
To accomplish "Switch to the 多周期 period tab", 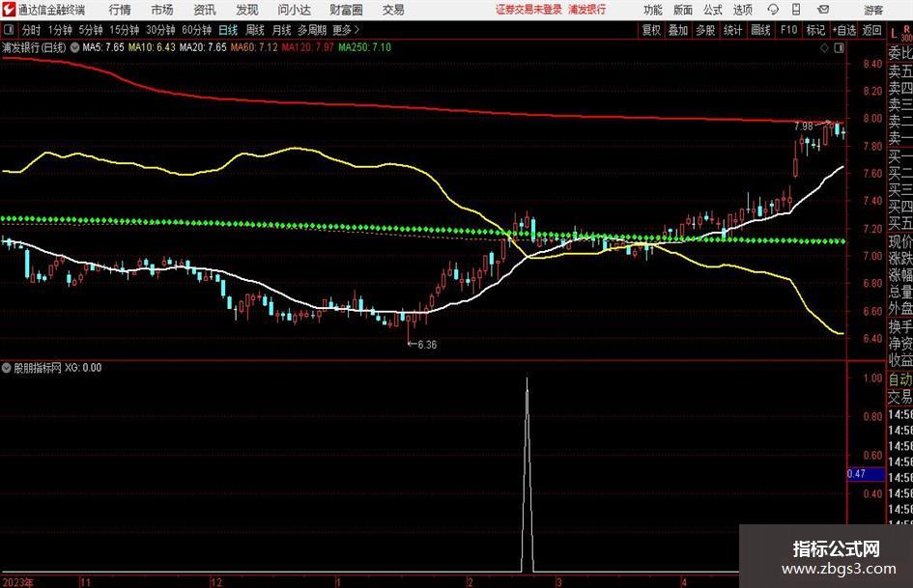I will [x=312, y=30].
